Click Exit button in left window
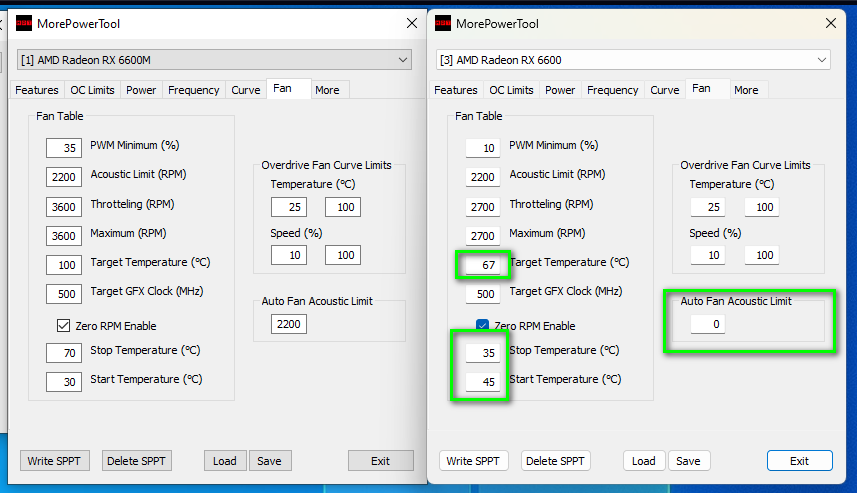This screenshot has width=857, height=493. click(380, 461)
